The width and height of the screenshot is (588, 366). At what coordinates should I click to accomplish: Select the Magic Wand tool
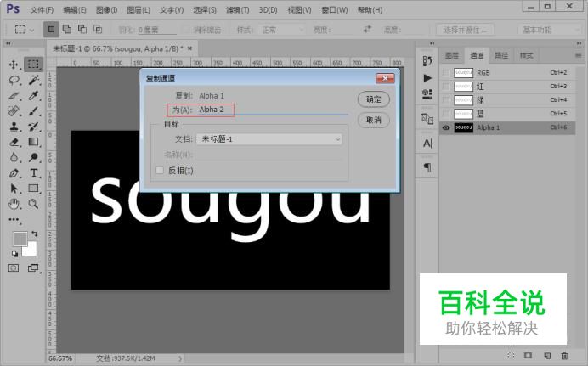point(33,80)
